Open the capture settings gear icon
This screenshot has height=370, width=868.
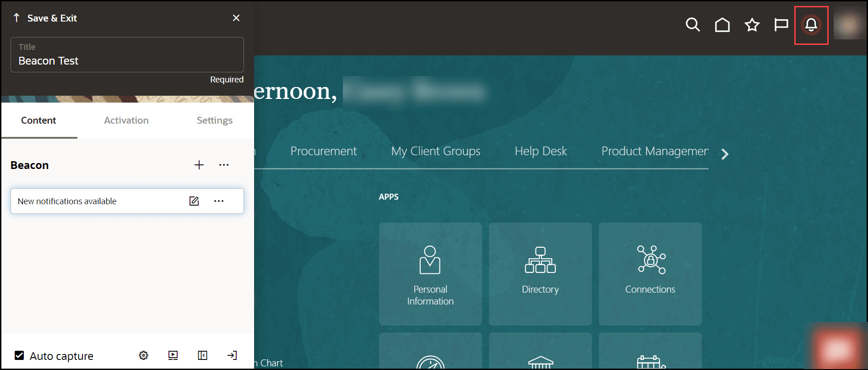click(x=144, y=355)
